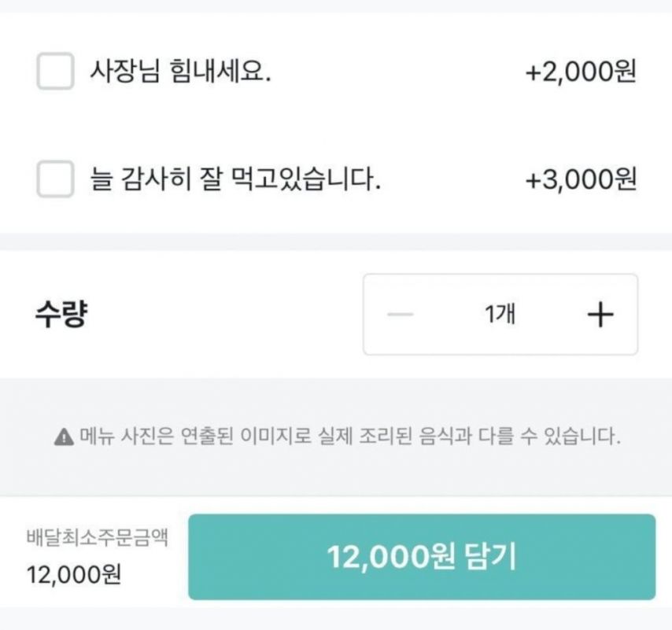Click the plus sign in the quantity stepper
This screenshot has height=630, width=672.
(x=601, y=314)
